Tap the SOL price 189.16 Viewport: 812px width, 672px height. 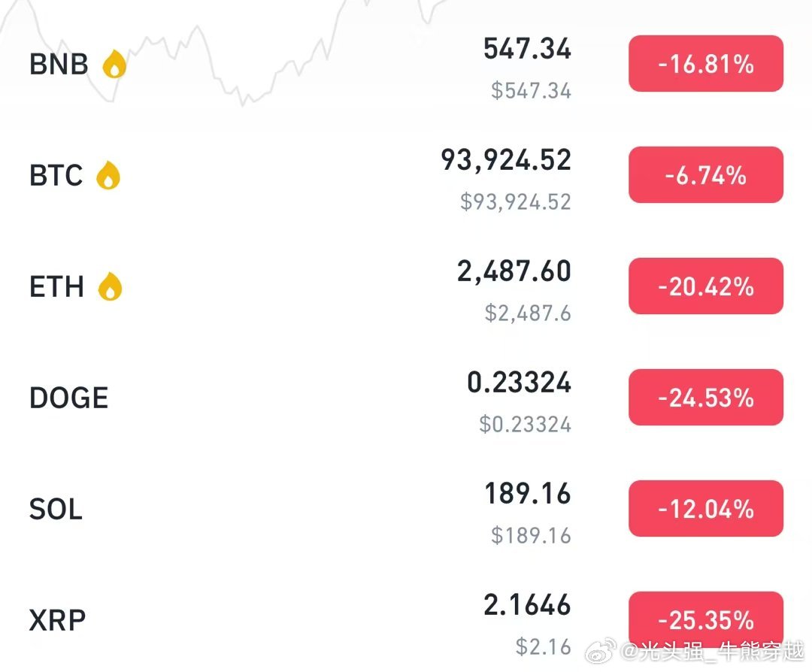[x=528, y=493]
